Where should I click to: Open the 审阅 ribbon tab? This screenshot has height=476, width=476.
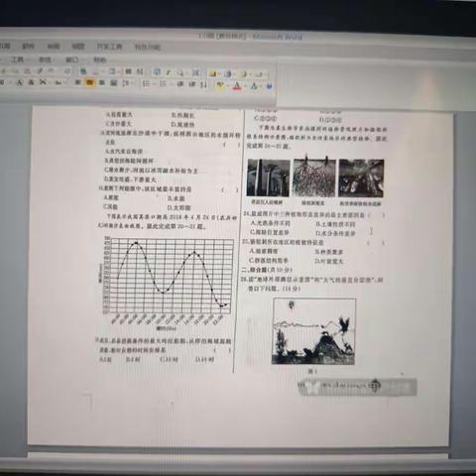click(x=54, y=47)
